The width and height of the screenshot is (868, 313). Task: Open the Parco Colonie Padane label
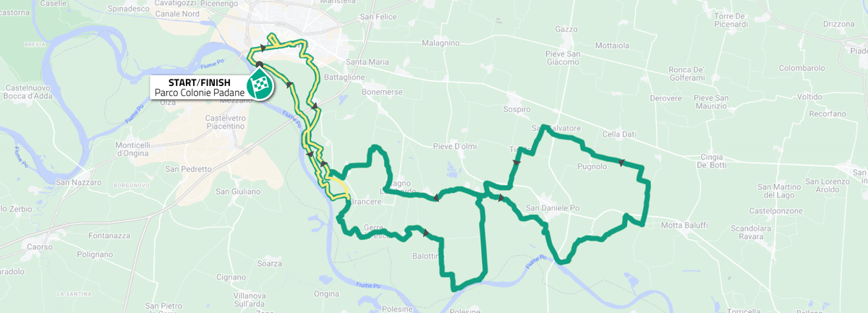click(200, 93)
